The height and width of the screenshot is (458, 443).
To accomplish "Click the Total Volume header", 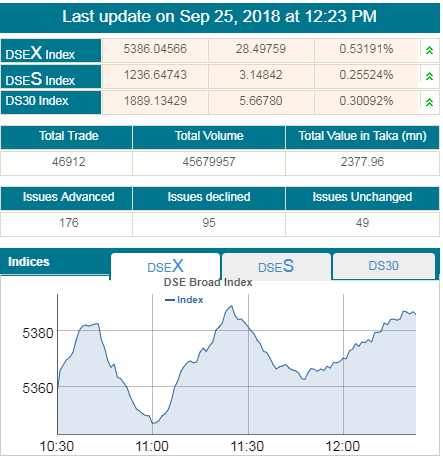I will click(209, 136).
